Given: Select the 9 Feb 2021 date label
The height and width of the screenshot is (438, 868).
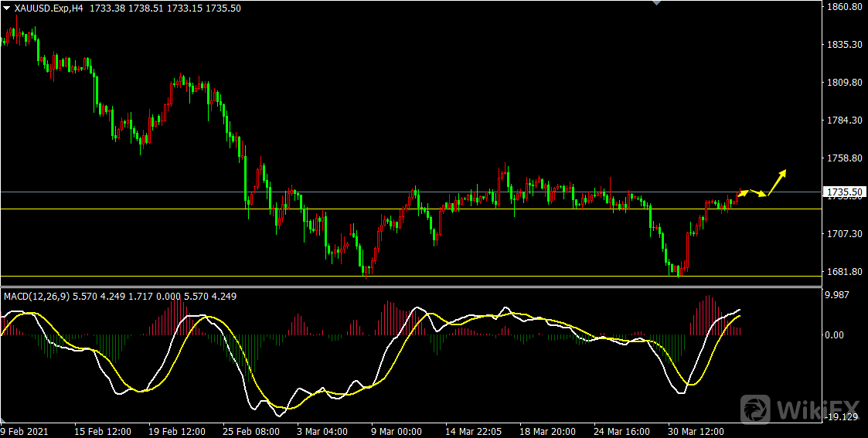Looking at the screenshot, I should (x=25, y=431).
